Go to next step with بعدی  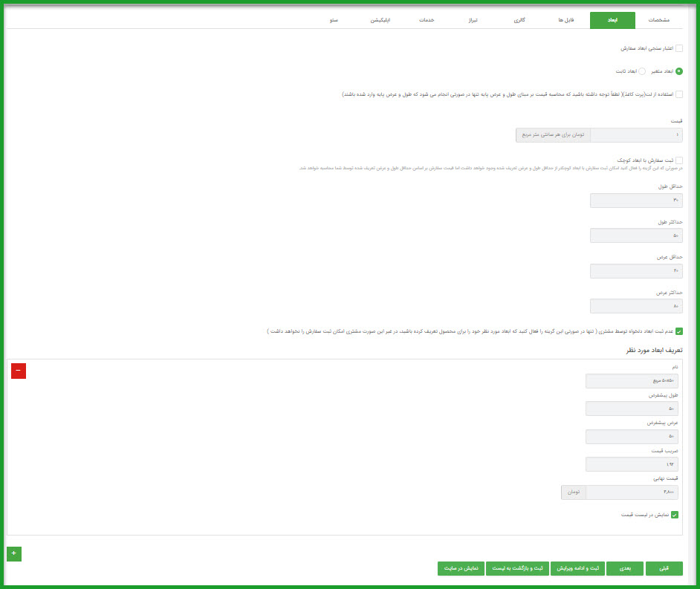pos(626,568)
